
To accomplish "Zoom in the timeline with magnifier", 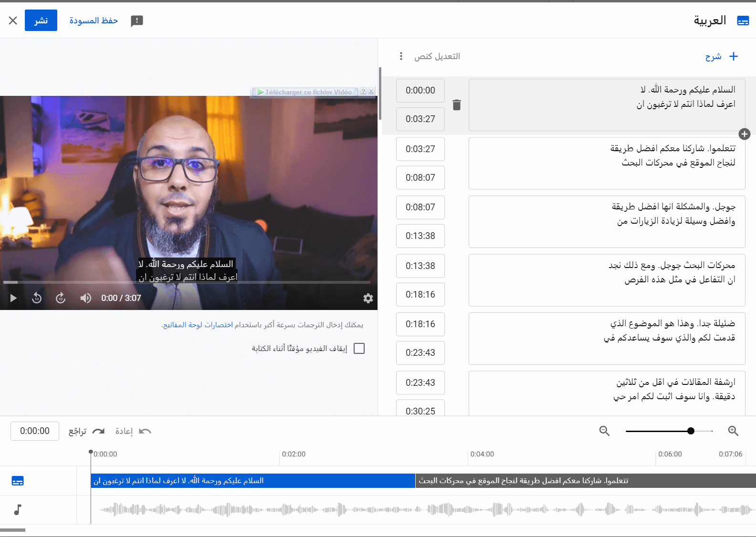I will pos(733,431).
